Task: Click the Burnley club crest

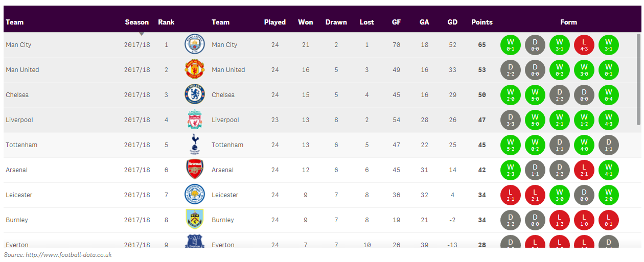Action: (x=194, y=220)
